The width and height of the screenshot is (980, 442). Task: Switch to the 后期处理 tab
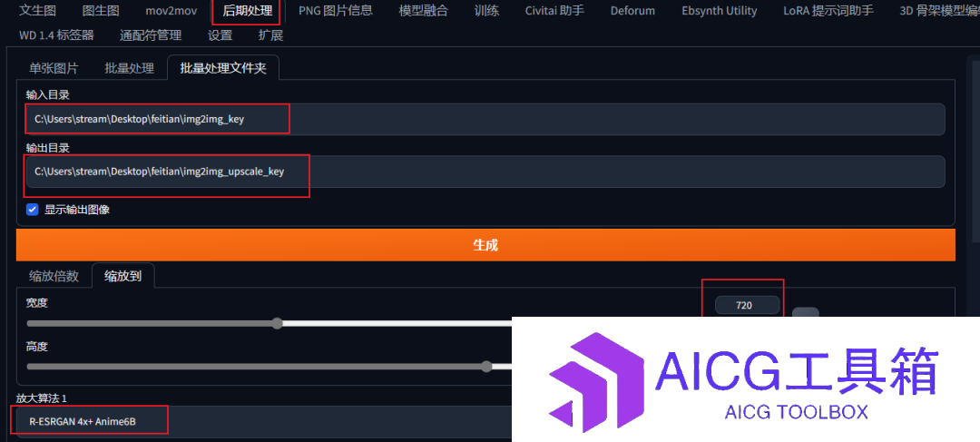coord(248,11)
